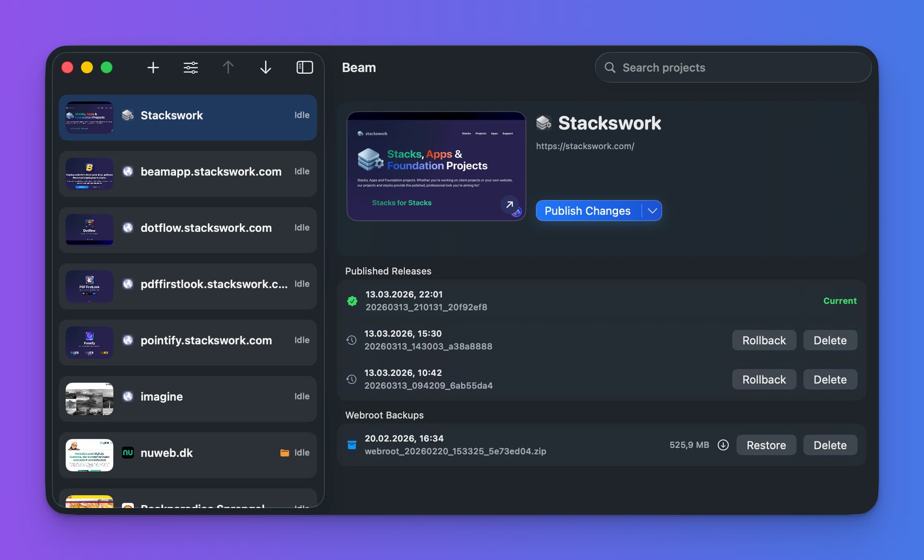This screenshot has height=560, width=924.
Task: Click the Publish Changes button
Action: pyautogui.click(x=587, y=211)
